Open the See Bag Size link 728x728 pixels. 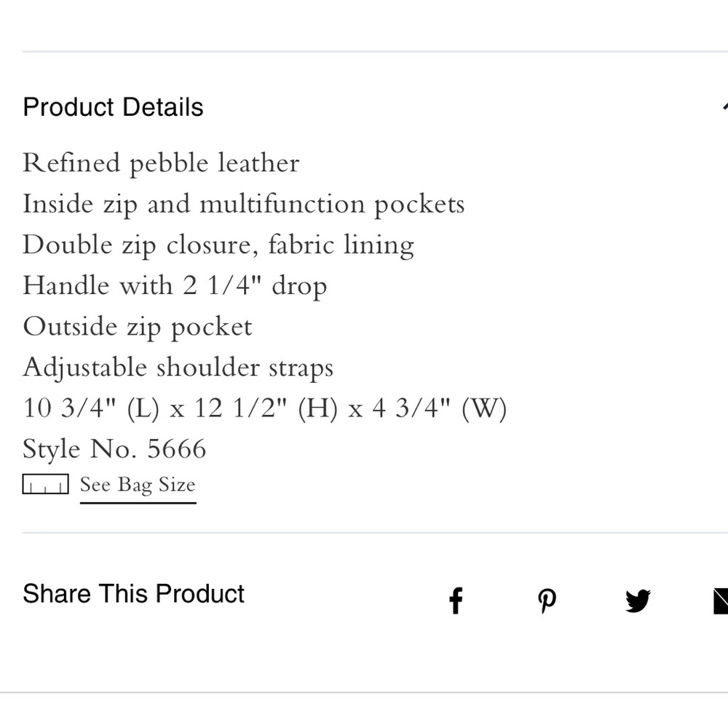tap(138, 485)
